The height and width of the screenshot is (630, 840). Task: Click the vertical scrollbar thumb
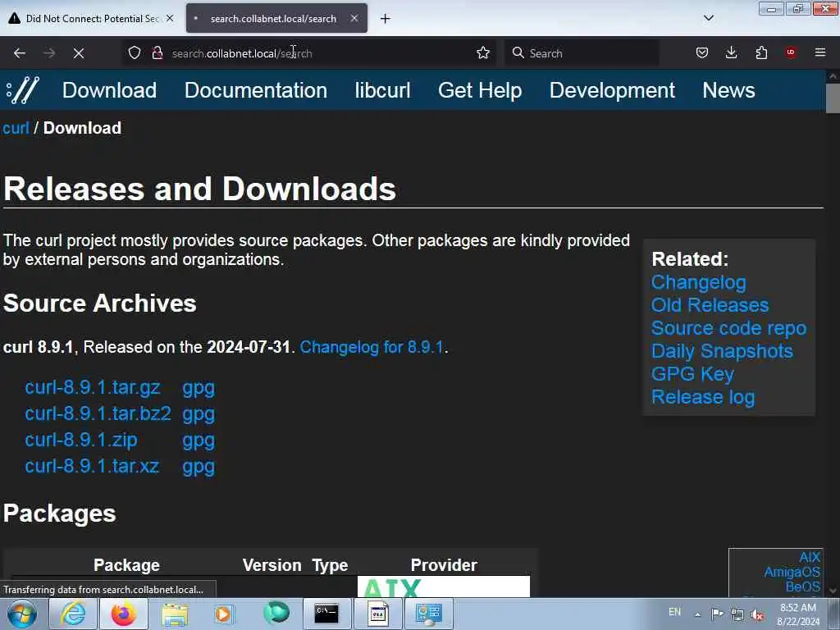(833, 98)
